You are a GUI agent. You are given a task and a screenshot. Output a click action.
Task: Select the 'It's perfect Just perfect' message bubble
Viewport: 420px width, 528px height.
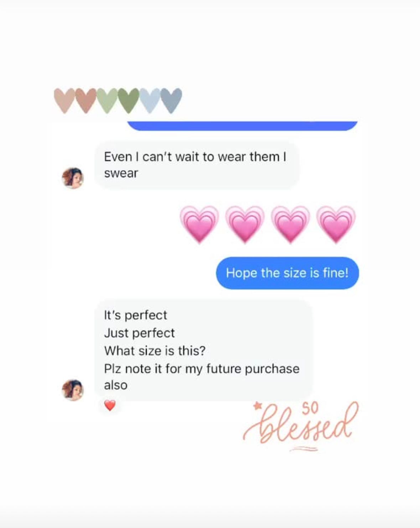tap(203, 350)
